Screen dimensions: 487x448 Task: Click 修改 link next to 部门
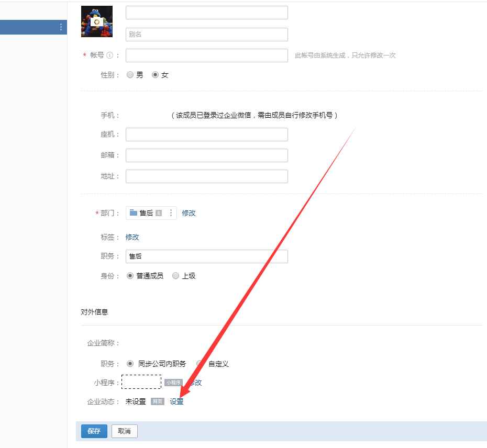(189, 213)
